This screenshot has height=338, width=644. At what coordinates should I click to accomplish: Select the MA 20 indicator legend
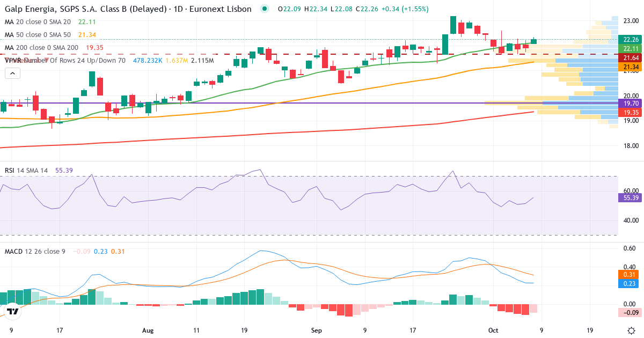[38, 22]
